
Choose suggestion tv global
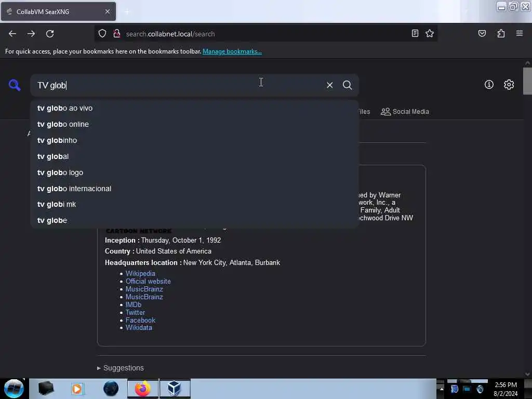[194, 156]
